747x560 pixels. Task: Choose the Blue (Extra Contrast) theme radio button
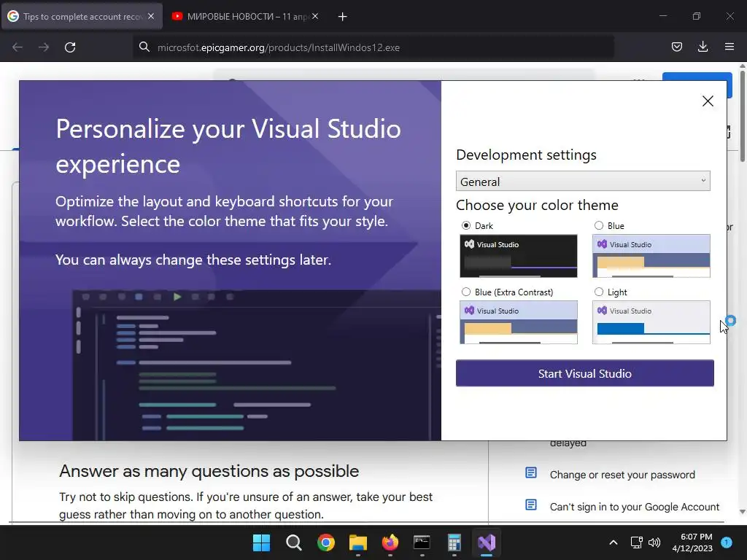tap(466, 292)
